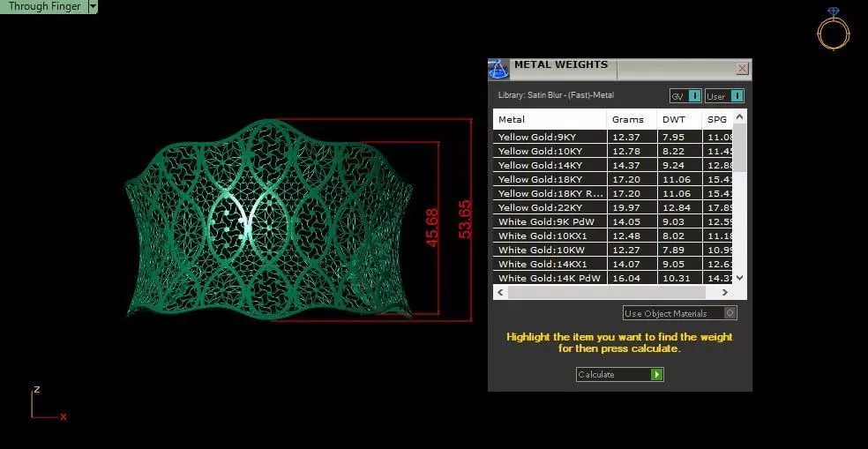Click the Metal Weights scale icon
The width and height of the screenshot is (868, 449).
click(498, 70)
